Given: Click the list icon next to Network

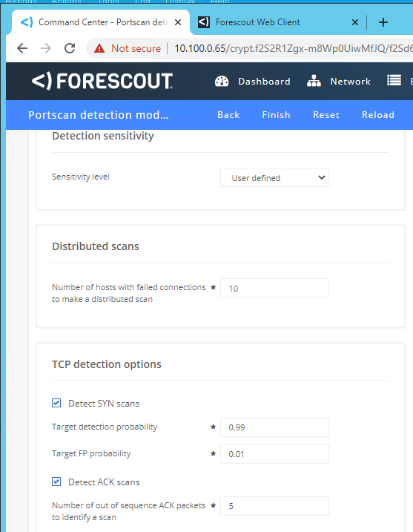Looking at the screenshot, I should coord(394,81).
